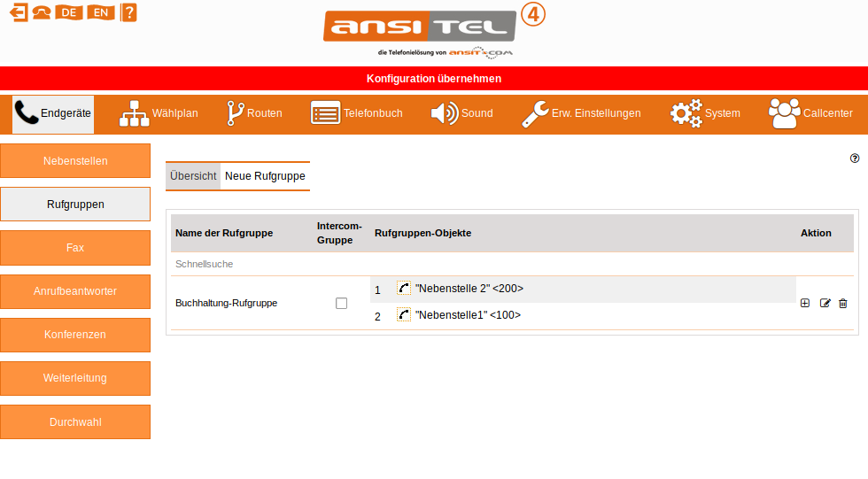This screenshot has width=868, height=479.
Task: Click Konfiguration übernehmen red bar
Action: 434,78
